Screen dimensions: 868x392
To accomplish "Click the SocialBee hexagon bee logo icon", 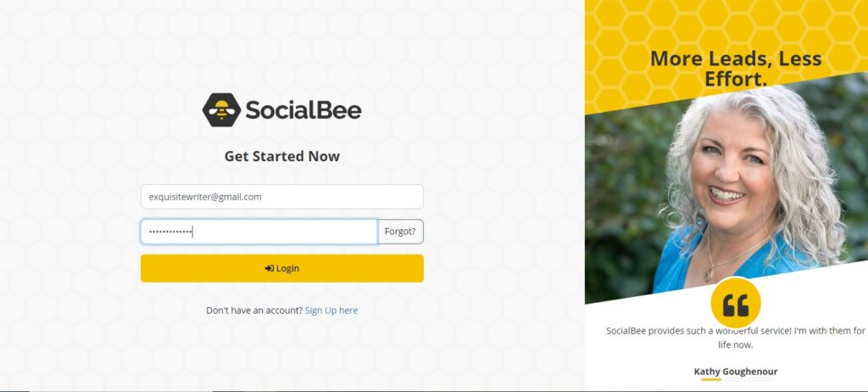I will coord(221,110).
